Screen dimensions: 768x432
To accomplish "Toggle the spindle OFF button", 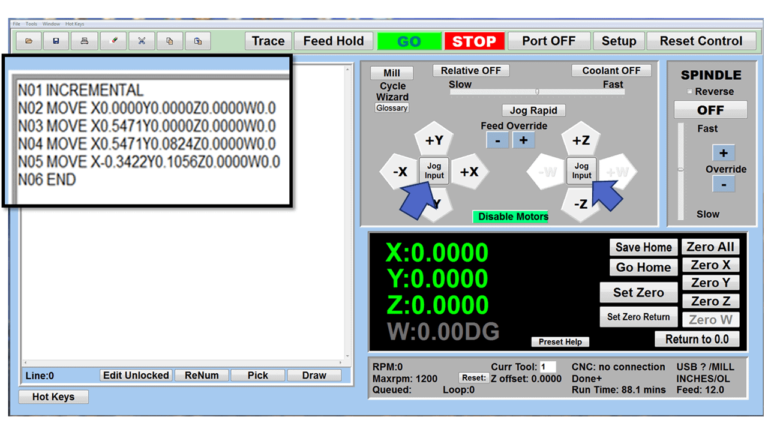I will (x=710, y=110).
